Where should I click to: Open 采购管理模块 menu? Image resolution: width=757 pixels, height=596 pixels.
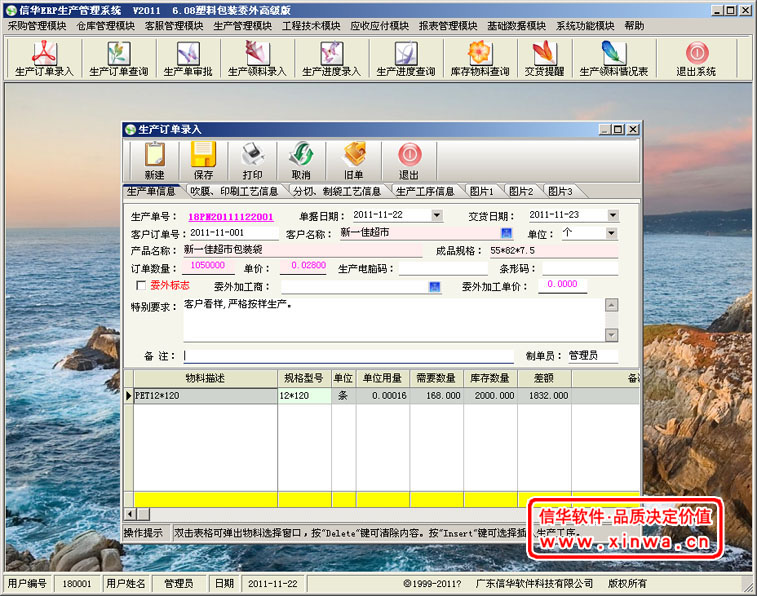(37, 26)
